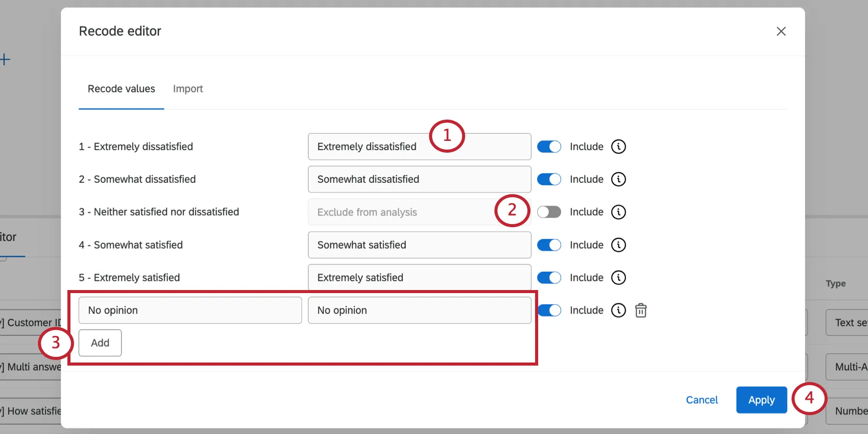Click the Apply button
The width and height of the screenshot is (868, 434).
[x=761, y=400]
